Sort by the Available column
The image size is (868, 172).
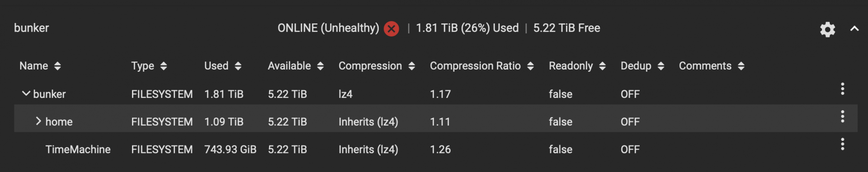296,66
